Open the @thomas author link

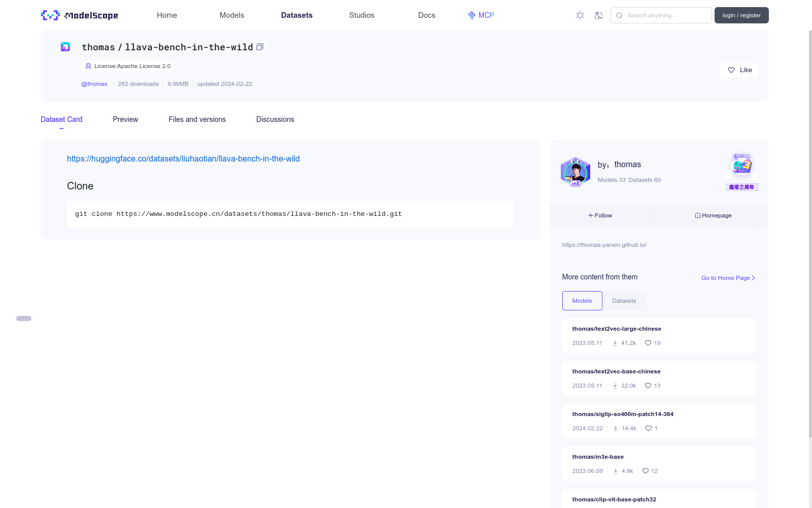(x=94, y=84)
